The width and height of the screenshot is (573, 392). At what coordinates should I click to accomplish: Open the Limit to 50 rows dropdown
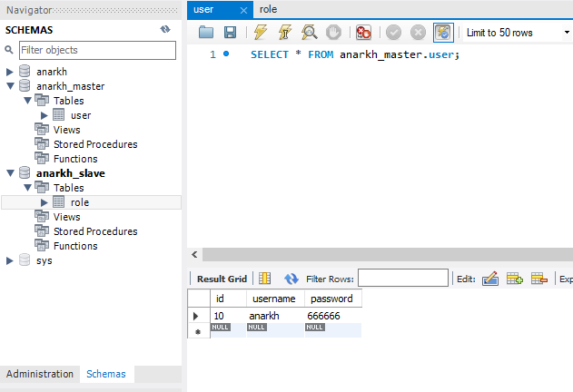[517, 33]
